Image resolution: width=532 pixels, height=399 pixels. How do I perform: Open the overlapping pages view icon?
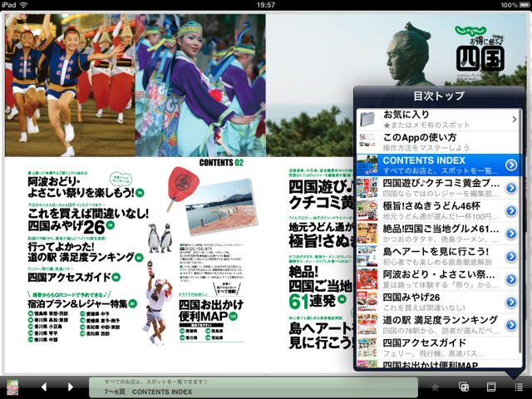click(x=464, y=387)
